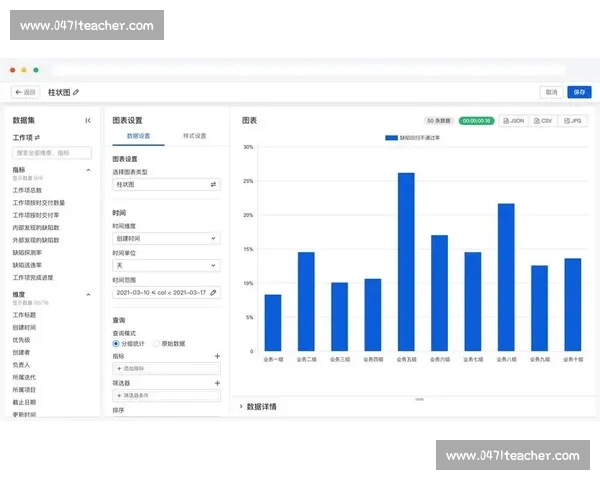Click the plus icon beside 筛选器
The image size is (600, 480).
click(x=217, y=382)
